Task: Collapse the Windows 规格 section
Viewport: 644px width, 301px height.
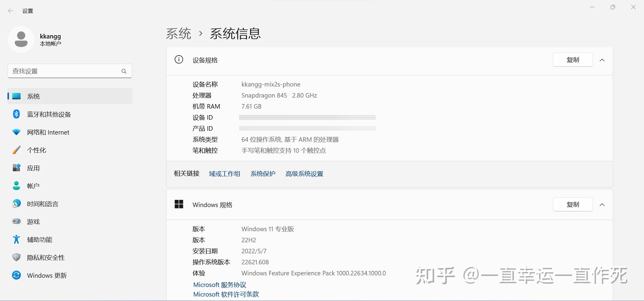Action: (602, 205)
